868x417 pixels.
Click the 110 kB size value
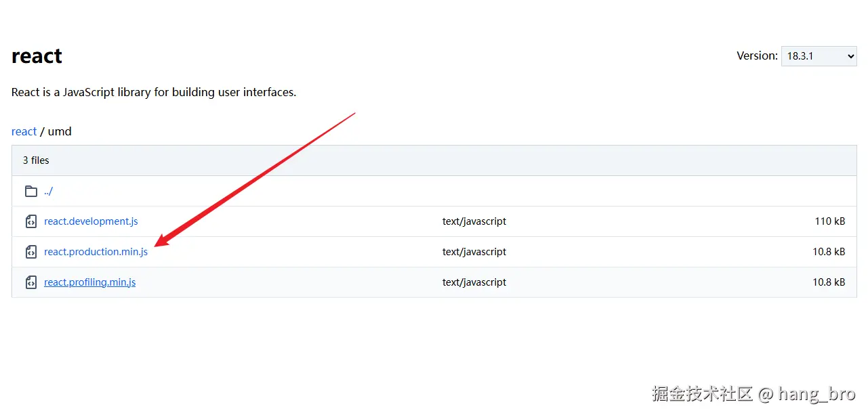[x=830, y=221]
